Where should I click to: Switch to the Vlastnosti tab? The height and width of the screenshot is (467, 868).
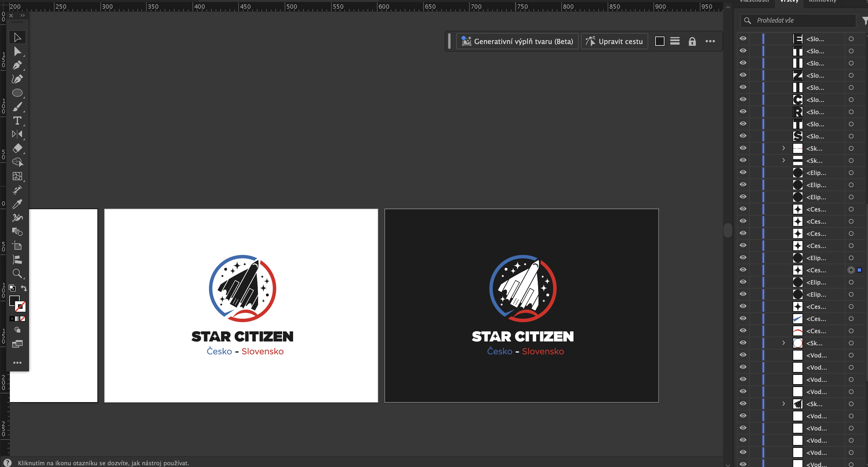tap(754, 1)
